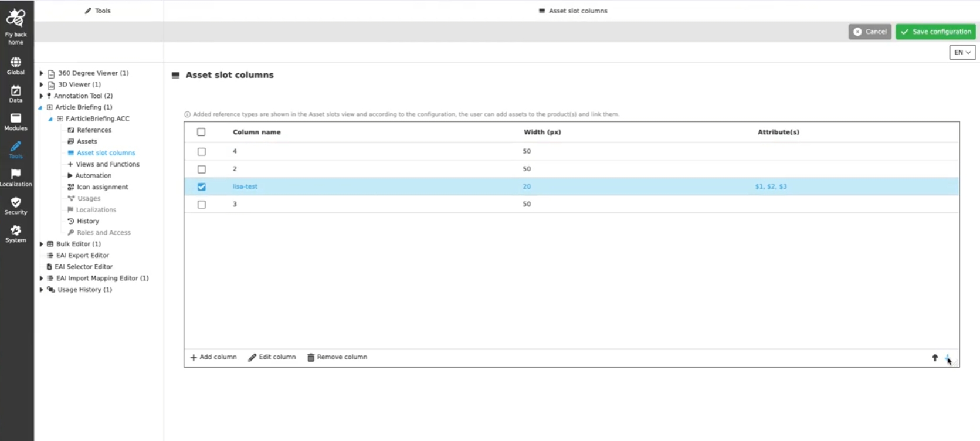Click the pencil icon in Tools header
The width and height of the screenshot is (980, 441).
[x=88, y=11]
